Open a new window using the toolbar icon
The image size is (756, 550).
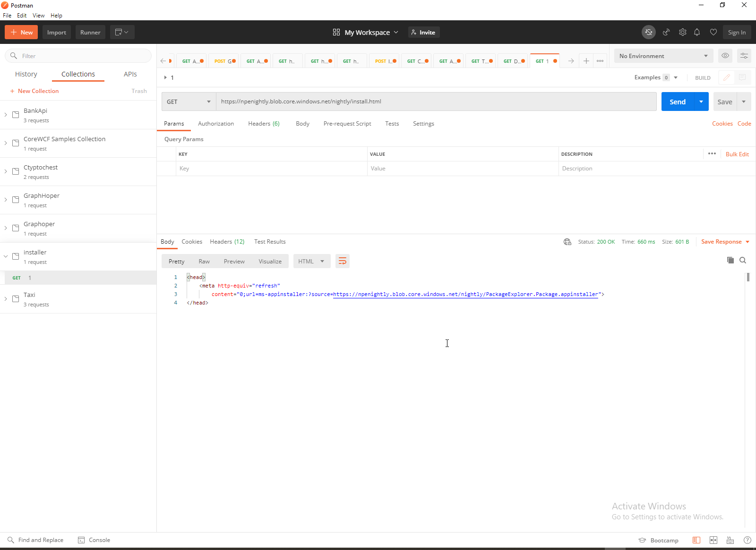pos(122,32)
